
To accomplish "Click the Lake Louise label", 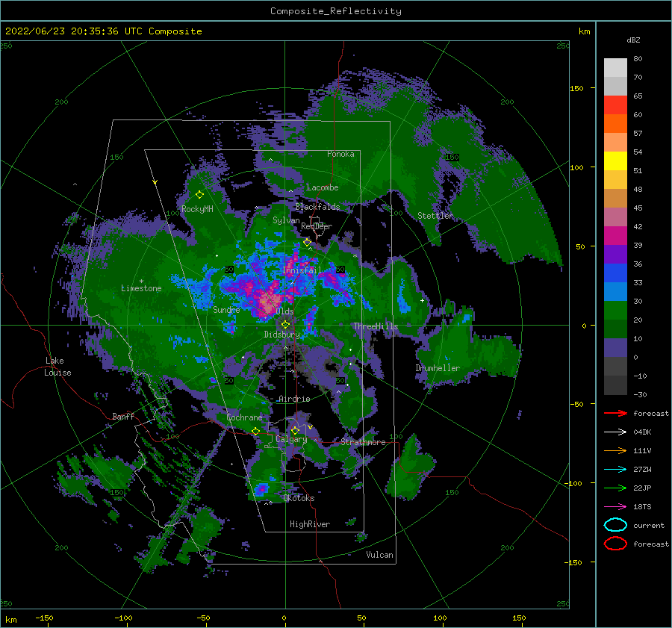I will [x=57, y=367].
